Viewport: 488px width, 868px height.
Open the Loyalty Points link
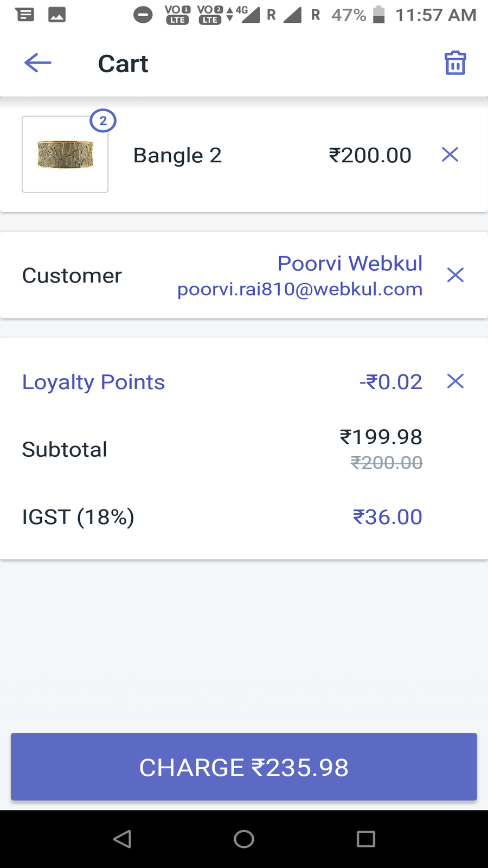pos(93,382)
